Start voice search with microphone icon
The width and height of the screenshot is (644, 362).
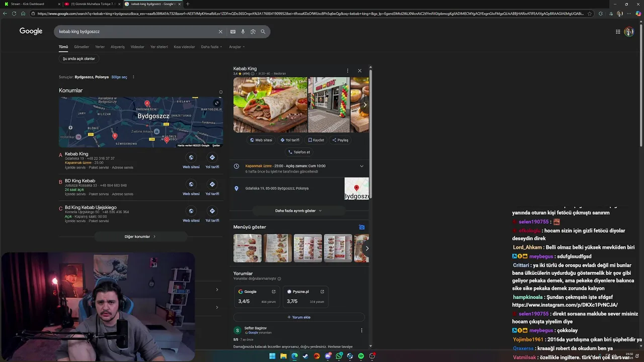pos(243,32)
